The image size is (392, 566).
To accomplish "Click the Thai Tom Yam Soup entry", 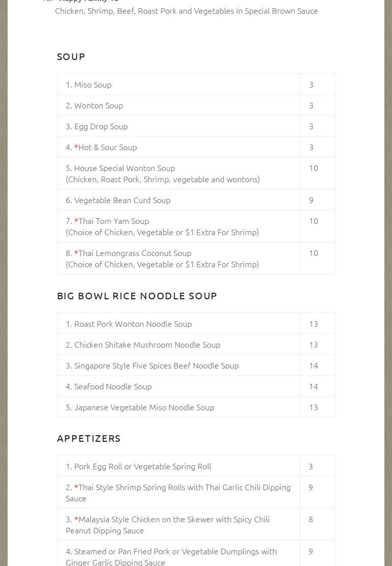I will (x=113, y=221).
